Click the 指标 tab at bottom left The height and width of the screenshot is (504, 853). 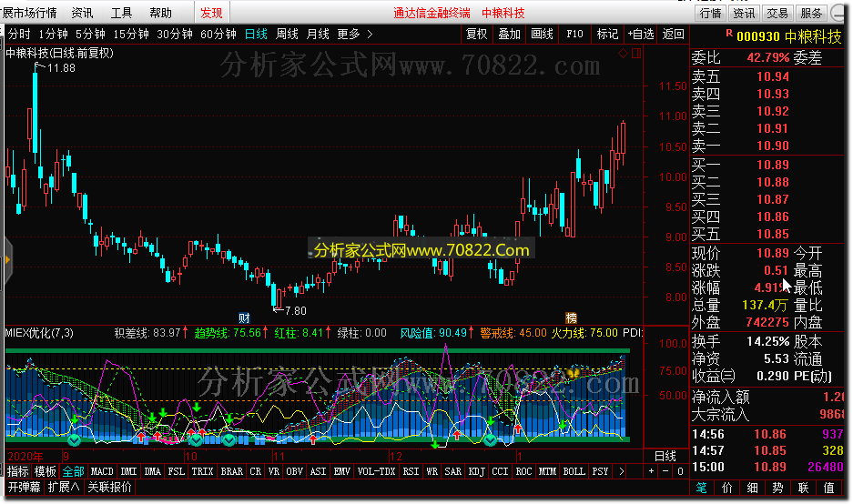point(18,471)
